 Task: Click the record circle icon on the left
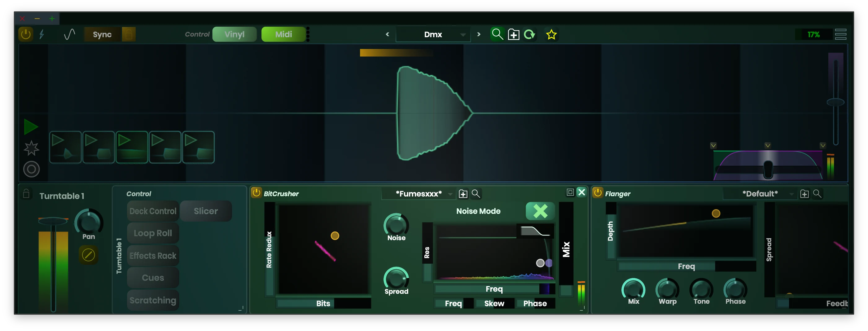pos(31,169)
